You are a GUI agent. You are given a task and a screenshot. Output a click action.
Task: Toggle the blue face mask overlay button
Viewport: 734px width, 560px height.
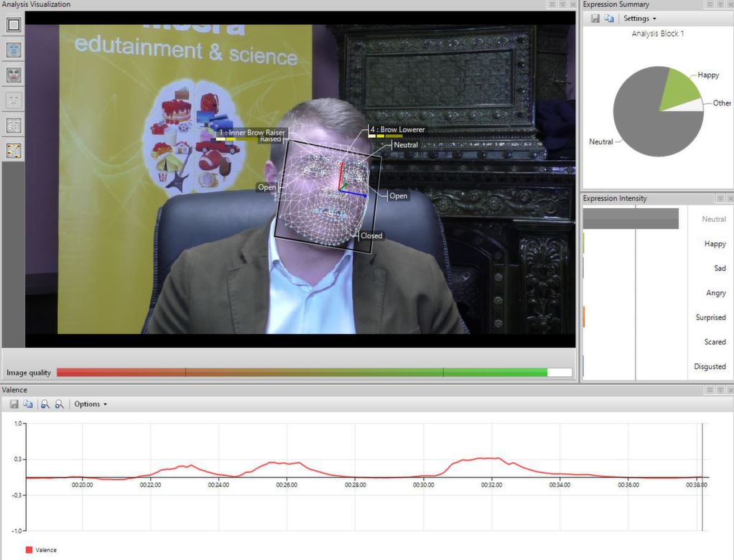coord(14,50)
